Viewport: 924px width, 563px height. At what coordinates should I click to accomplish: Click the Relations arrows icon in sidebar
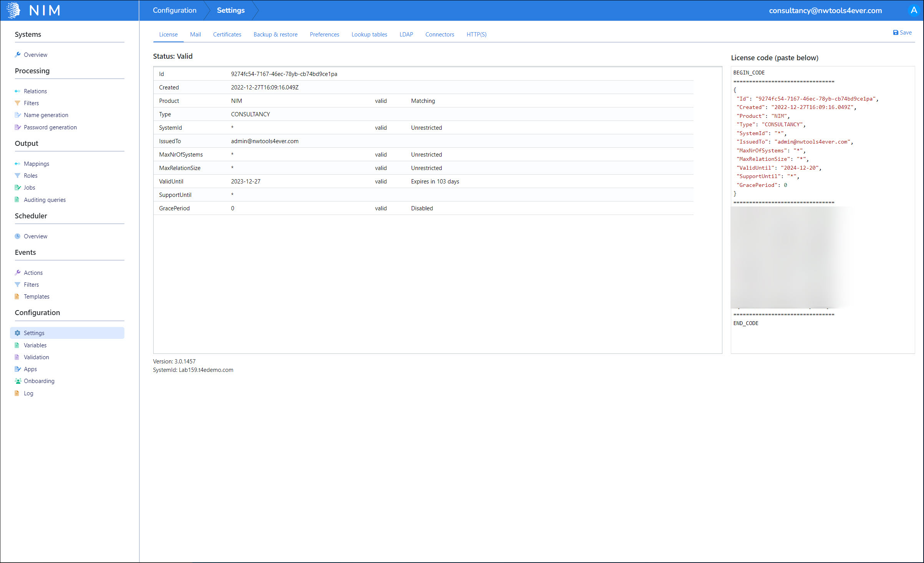(x=17, y=91)
